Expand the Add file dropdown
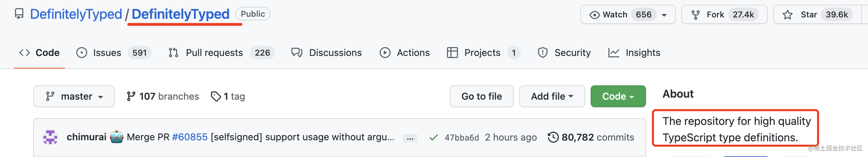This screenshot has height=157, width=868. pyautogui.click(x=552, y=97)
